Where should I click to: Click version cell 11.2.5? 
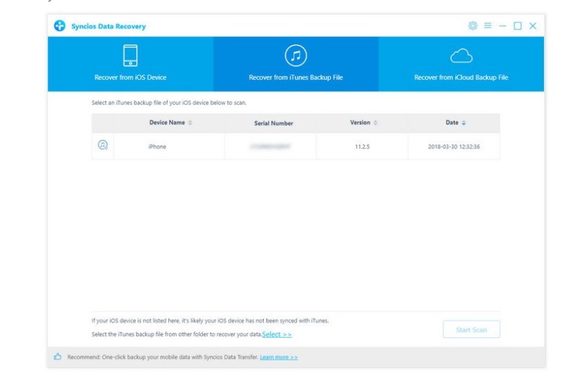pos(362,147)
